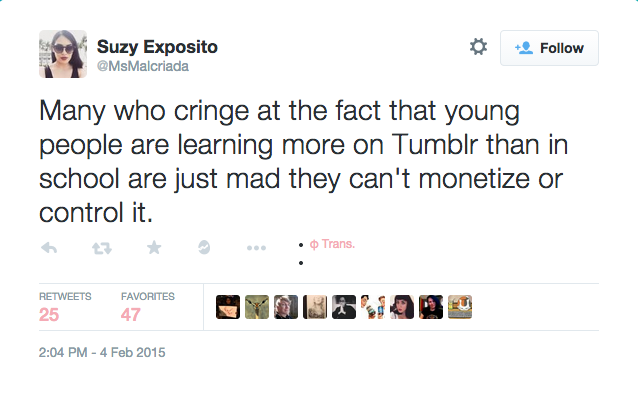This screenshot has width=638, height=394.
Task: Click the Suzy Exposito display name
Action: click(x=157, y=47)
